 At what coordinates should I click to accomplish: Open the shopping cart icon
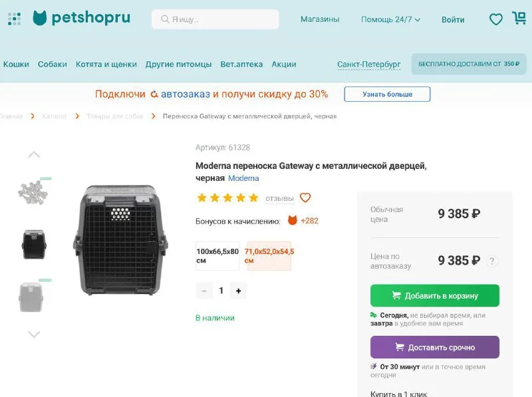(519, 19)
